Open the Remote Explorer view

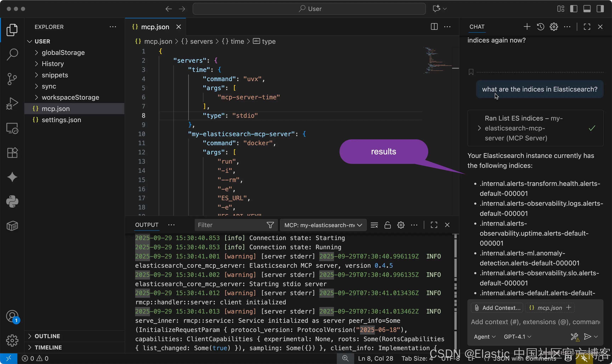tap(12, 128)
